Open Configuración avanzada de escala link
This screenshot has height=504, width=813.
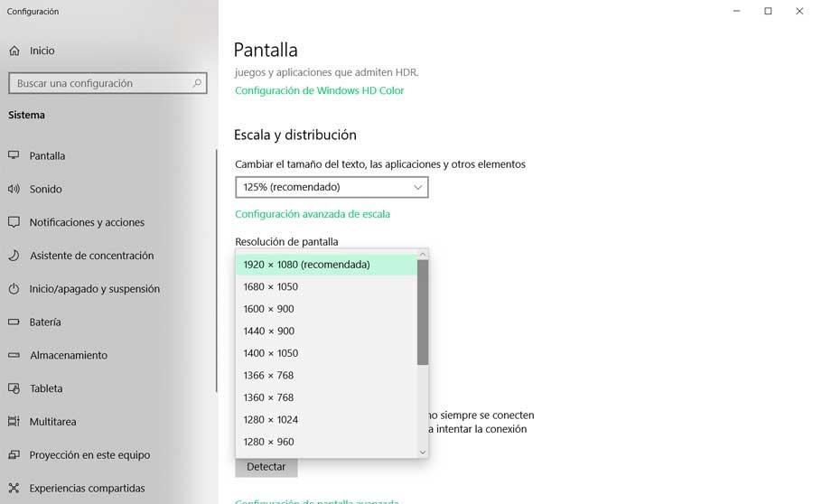click(x=313, y=214)
